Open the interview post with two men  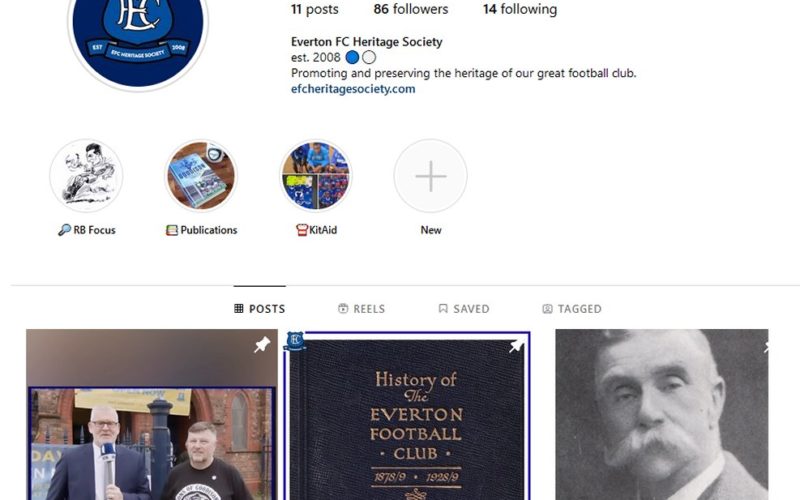click(x=152, y=414)
